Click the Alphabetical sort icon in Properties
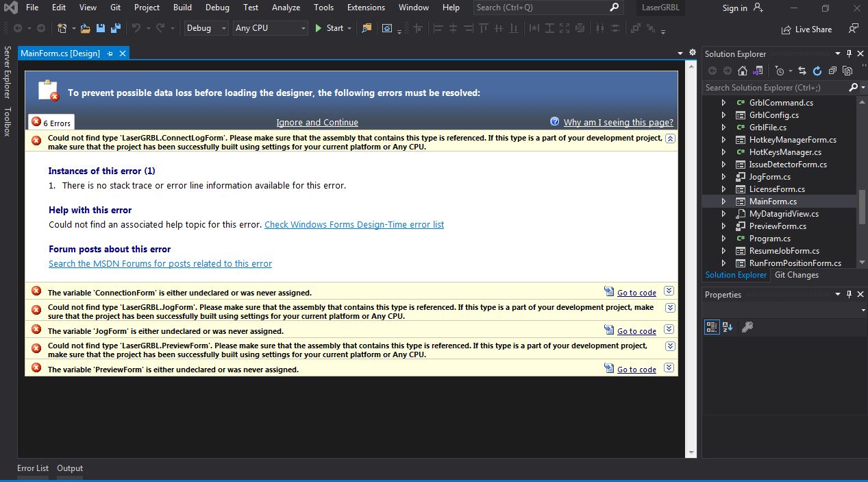This screenshot has width=868, height=482. tap(728, 327)
